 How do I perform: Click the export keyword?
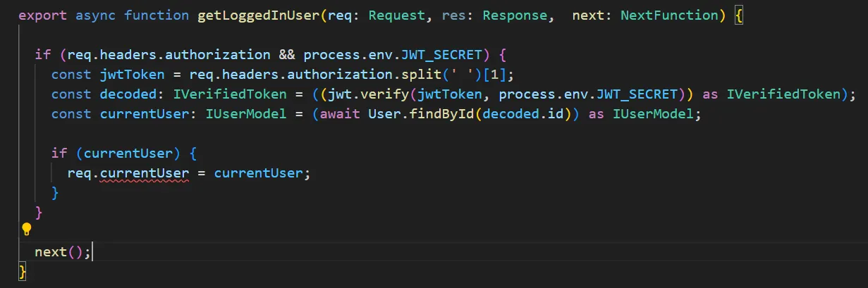coord(42,15)
